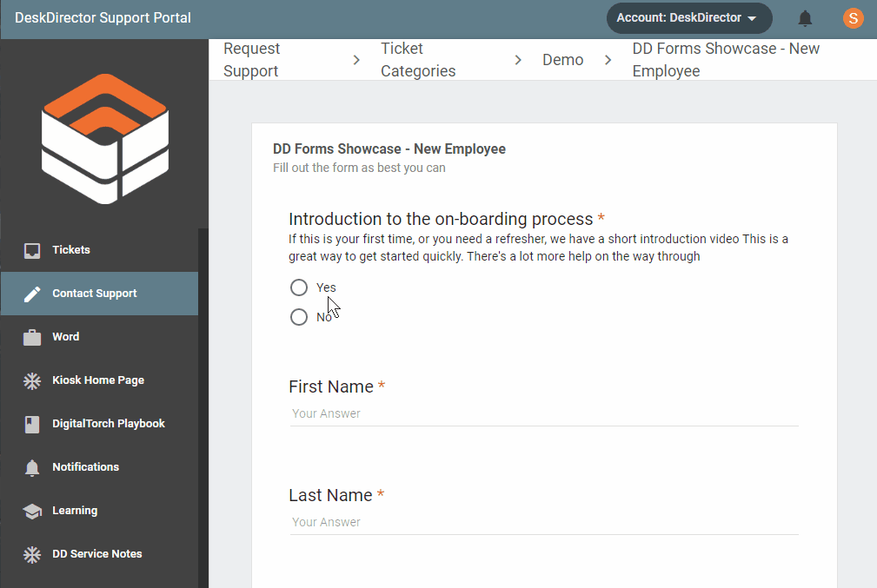Click the Word briefcase icon
Image resolution: width=877 pixels, height=588 pixels.
[32, 337]
